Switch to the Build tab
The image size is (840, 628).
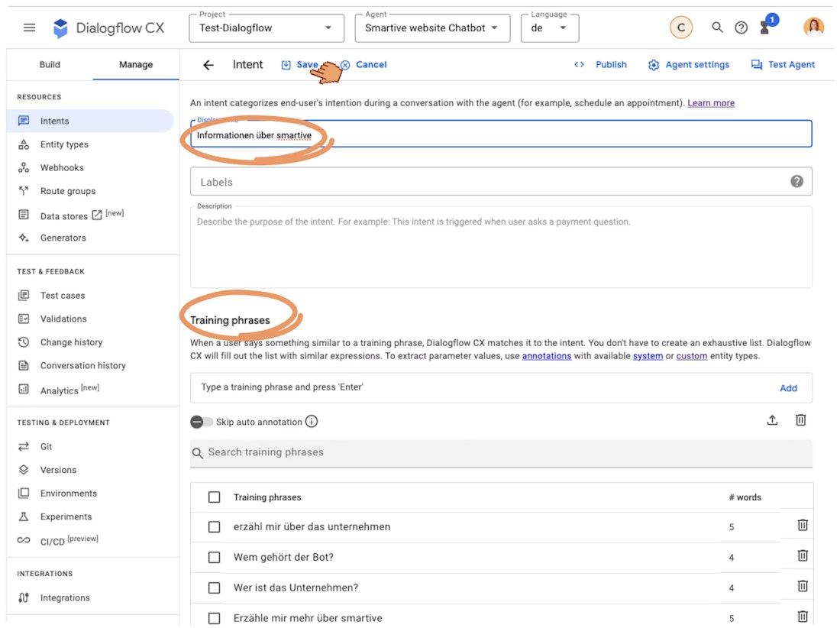[x=50, y=64]
